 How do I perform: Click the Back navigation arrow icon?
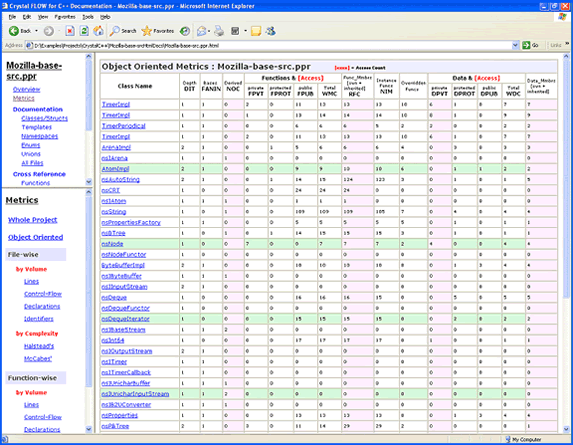[14, 31]
